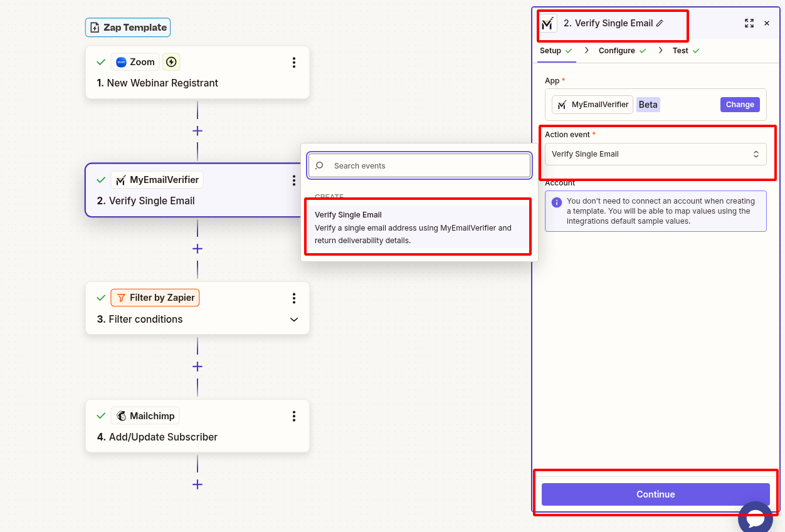The height and width of the screenshot is (532, 785).
Task: Click the instant trigger lightning icon beside Zoom
Action: [x=171, y=61]
